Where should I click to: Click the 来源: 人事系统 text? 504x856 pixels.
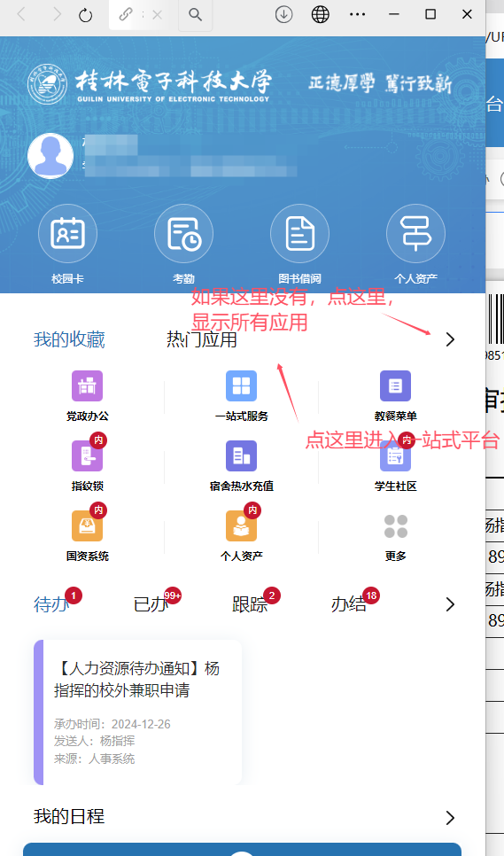(94, 759)
